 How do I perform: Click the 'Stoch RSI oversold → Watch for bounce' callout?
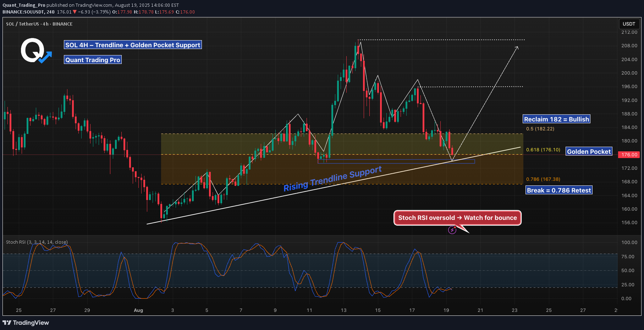457,218
